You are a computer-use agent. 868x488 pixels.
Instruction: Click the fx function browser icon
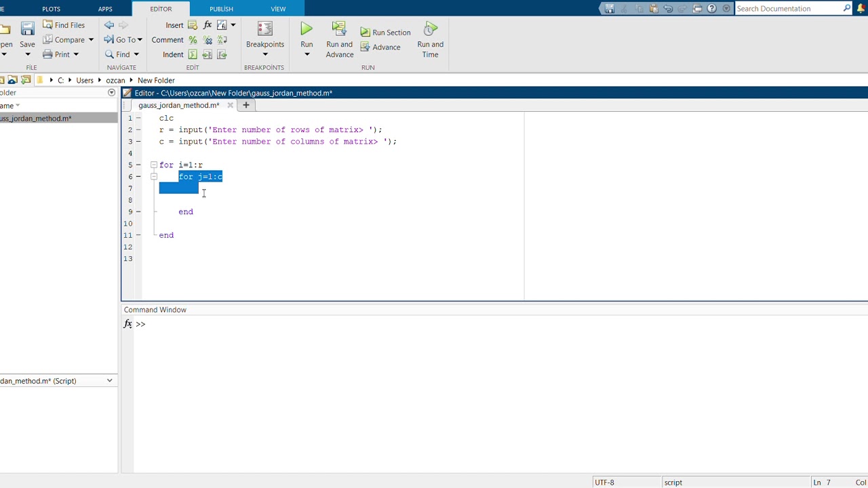click(x=128, y=325)
